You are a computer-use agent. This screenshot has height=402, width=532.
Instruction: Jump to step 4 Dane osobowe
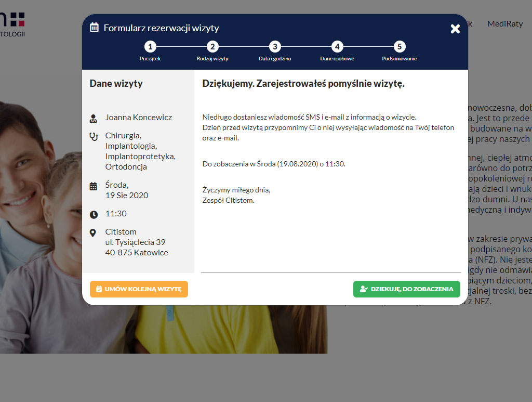(x=337, y=46)
